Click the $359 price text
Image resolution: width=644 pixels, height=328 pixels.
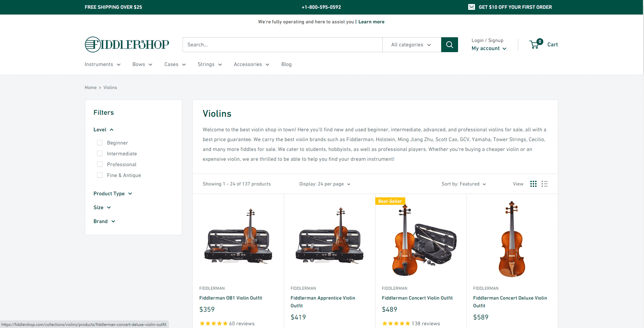point(207,309)
